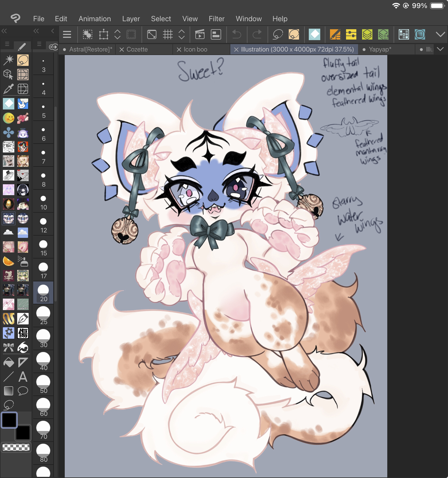The height and width of the screenshot is (478, 448).
Task: Toggle the transparent color checkerboard swatch
Action: (16, 447)
